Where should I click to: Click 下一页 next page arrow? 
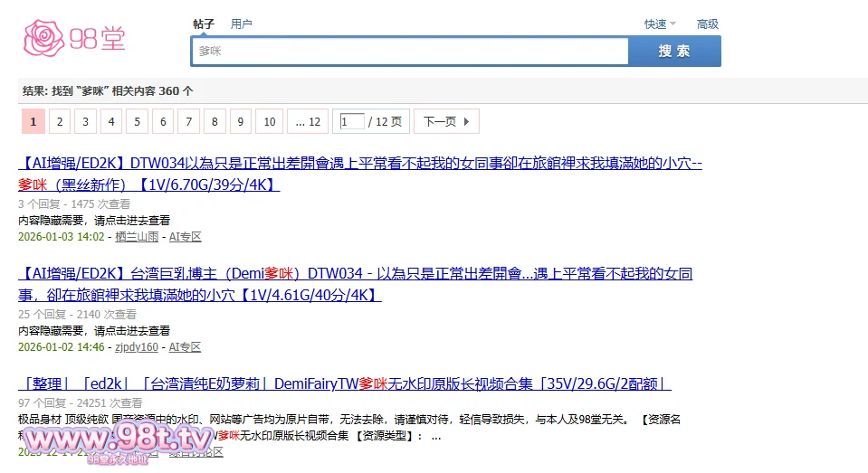tap(446, 122)
